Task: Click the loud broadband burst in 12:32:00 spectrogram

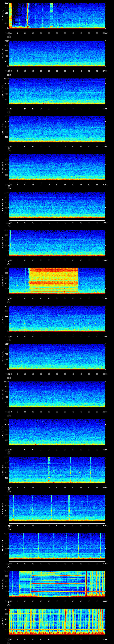Action: [54, 280]
